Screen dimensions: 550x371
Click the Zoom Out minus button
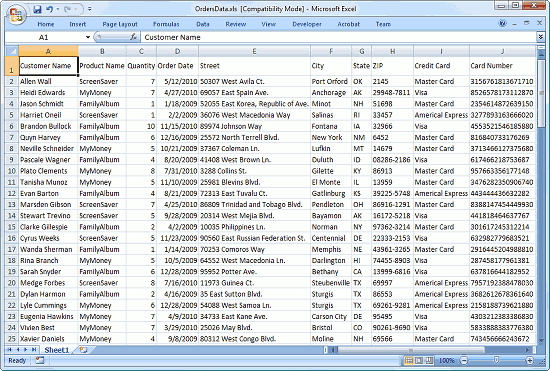464,360
